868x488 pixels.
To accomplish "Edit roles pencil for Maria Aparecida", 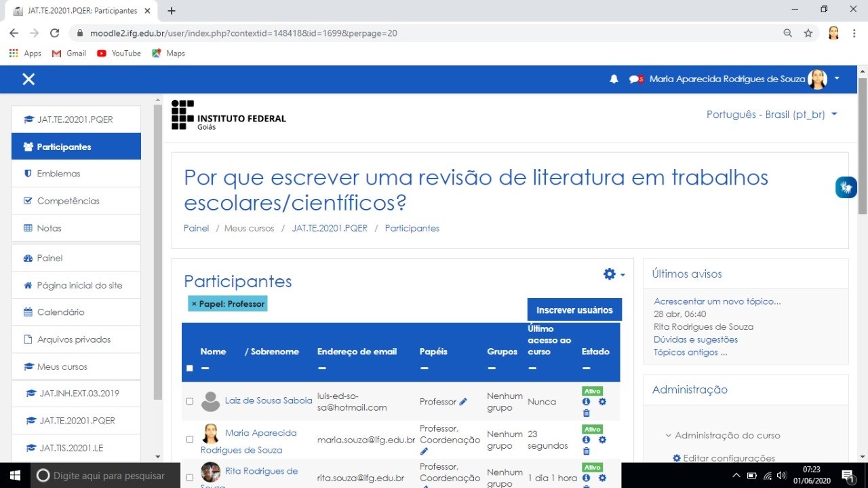I will (424, 451).
